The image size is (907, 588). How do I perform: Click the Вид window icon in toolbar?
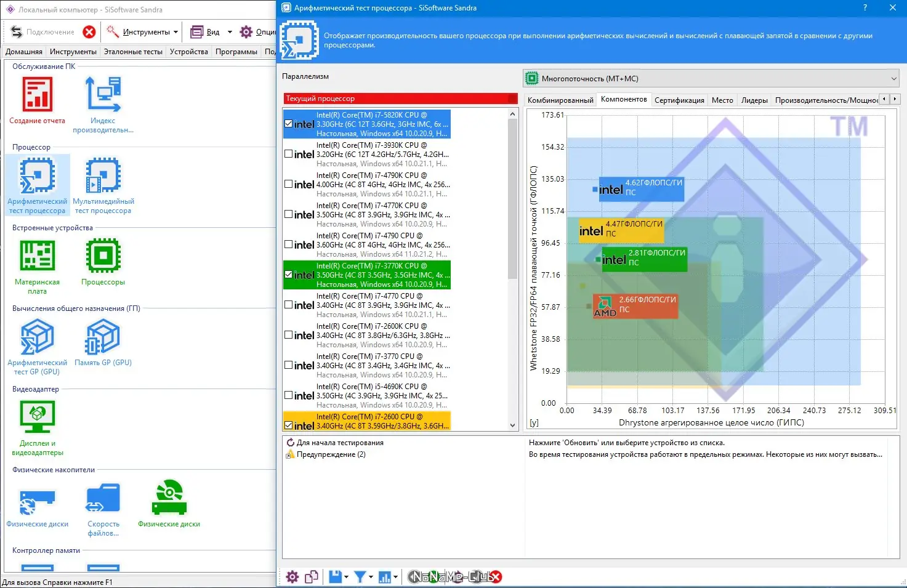point(196,32)
